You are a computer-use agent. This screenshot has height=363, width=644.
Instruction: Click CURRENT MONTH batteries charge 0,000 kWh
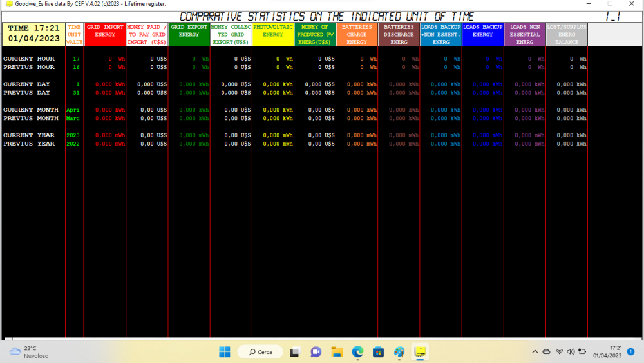coord(362,110)
